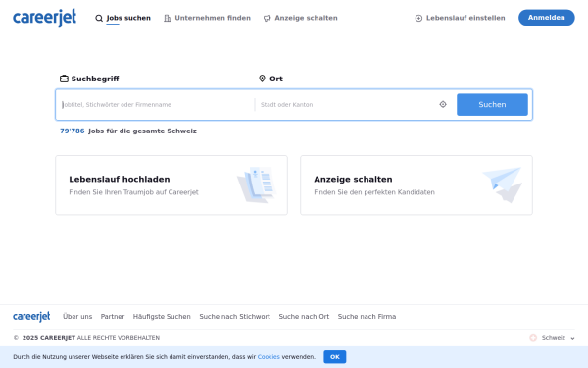The image size is (588, 368).
Task: Use current location target icon
Action: pyautogui.click(x=443, y=104)
